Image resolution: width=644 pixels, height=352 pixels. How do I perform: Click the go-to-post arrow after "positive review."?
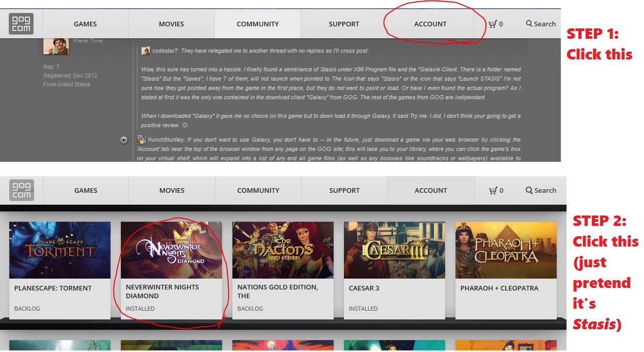185,125
